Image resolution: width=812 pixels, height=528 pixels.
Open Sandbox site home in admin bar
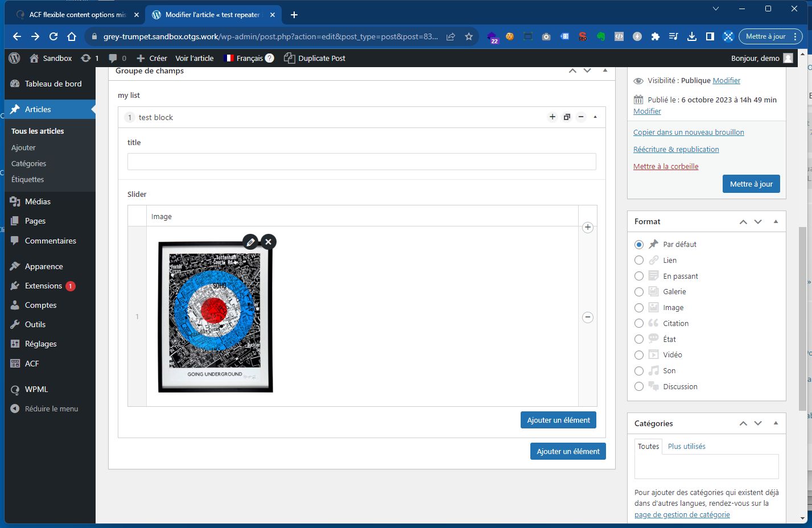(51, 58)
